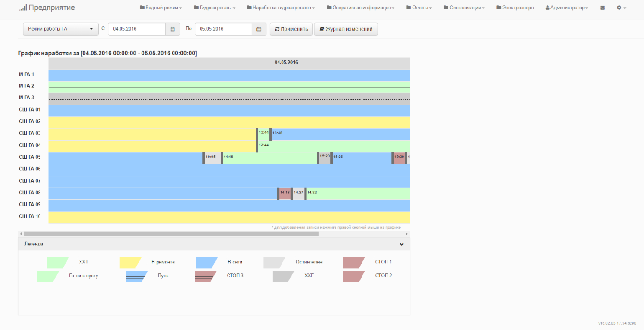Click the start date input field

click(x=137, y=29)
